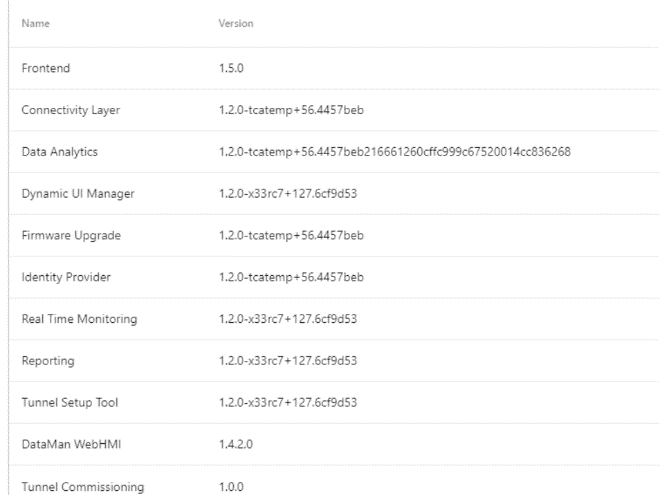Click the long Data Analytics version string
The width and height of the screenshot is (660, 495).
pos(396,151)
